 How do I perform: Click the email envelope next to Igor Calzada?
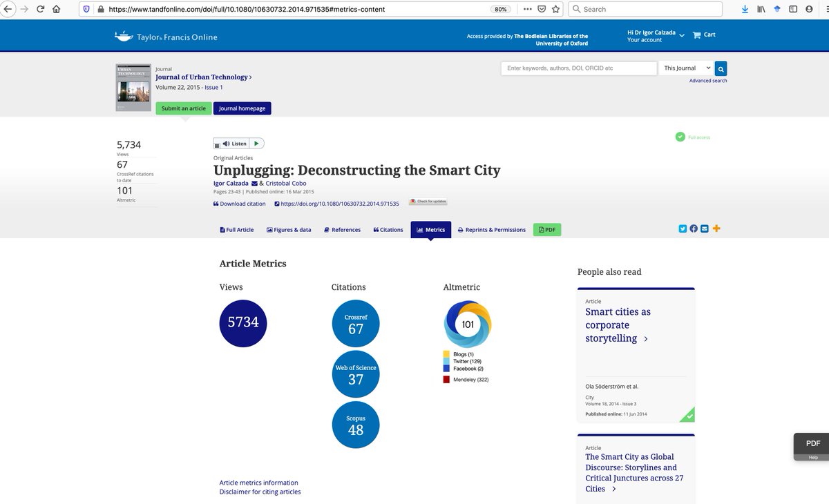[x=254, y=184]
